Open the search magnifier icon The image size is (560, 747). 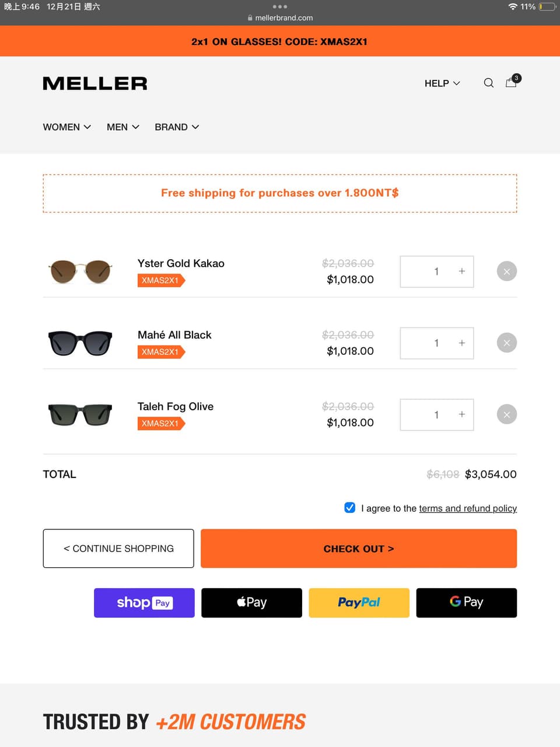pyautogui.click(x=489, y=83)
